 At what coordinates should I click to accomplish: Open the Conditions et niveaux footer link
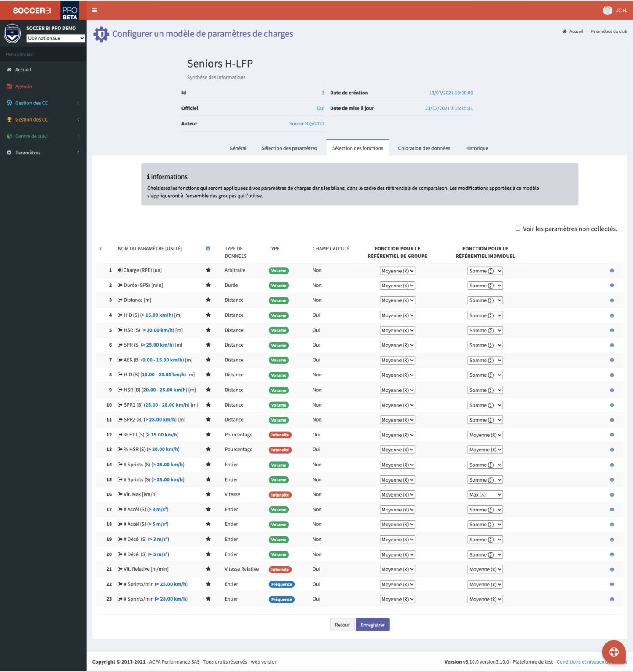pyautogui.click(x=592, y=662)
